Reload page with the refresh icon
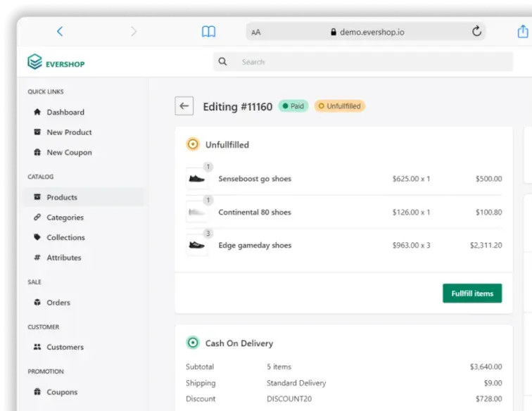Image resolution: width=532 pixels, height=411 pixels. pyautogui.click(x=476, y=32)
